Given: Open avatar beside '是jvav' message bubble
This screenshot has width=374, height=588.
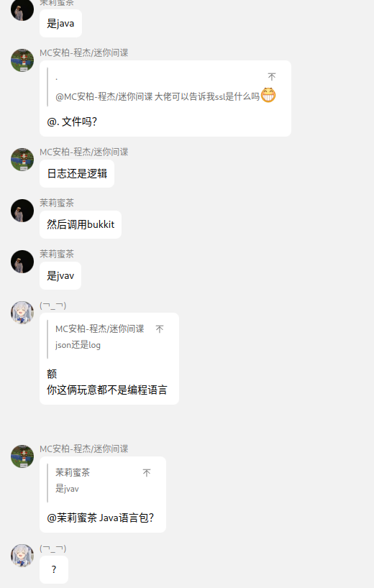Looking at the screenshot, I should 22,262.
